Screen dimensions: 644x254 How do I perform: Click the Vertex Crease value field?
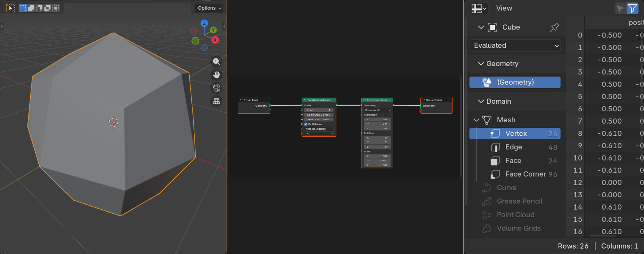click(319, 119)
